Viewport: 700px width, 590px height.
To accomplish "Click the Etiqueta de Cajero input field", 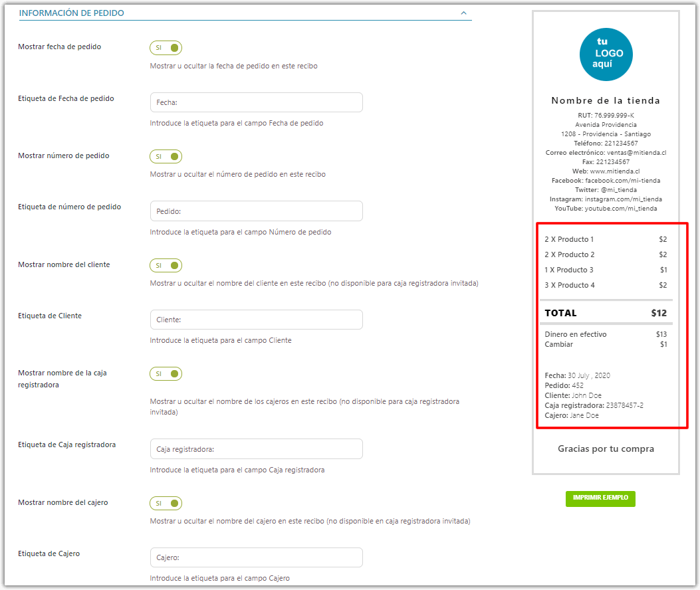I will tap(256, 557).
